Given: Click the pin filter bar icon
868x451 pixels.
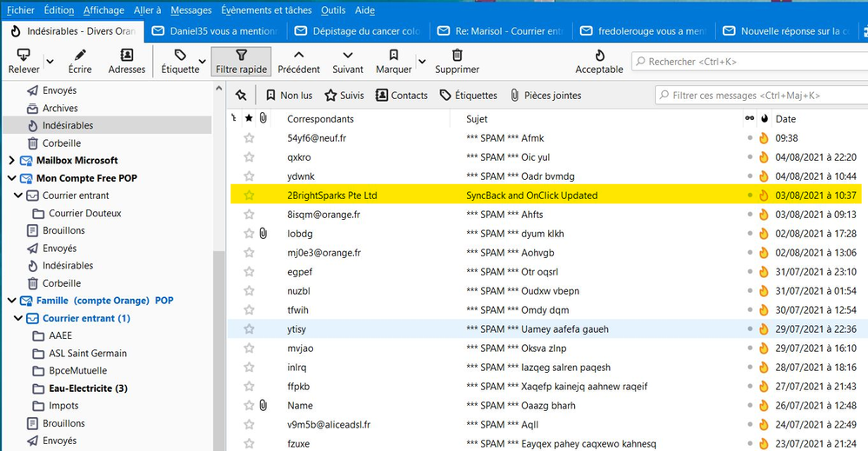Looking at the screenshot, I should [x=241, y=95].
